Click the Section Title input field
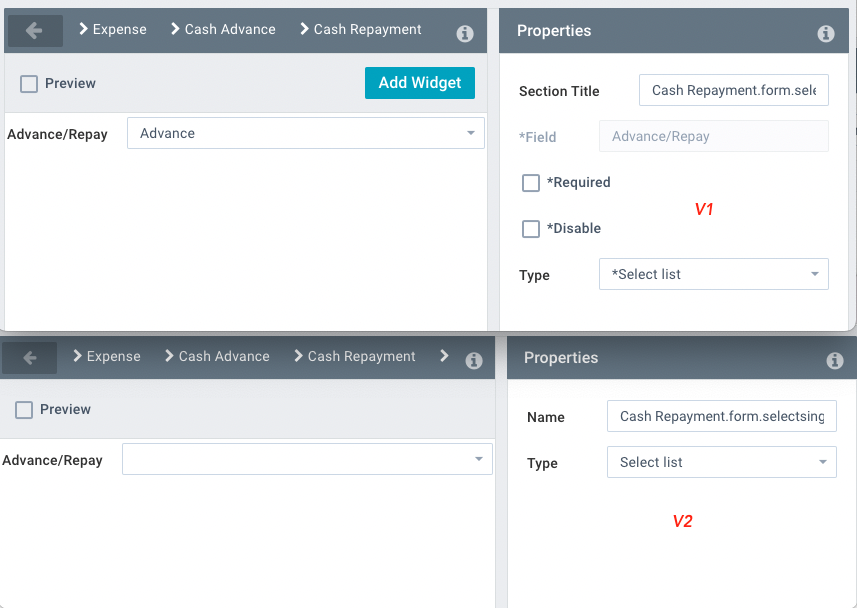Screen dimensions: 857x608 tap(733, 90)
